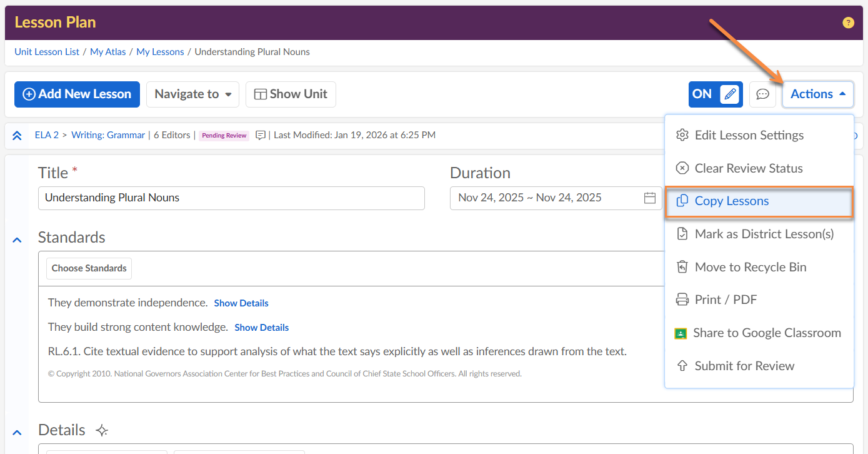
Task: Click the Pending Review status badge
Action: click(x=224, y=136)
